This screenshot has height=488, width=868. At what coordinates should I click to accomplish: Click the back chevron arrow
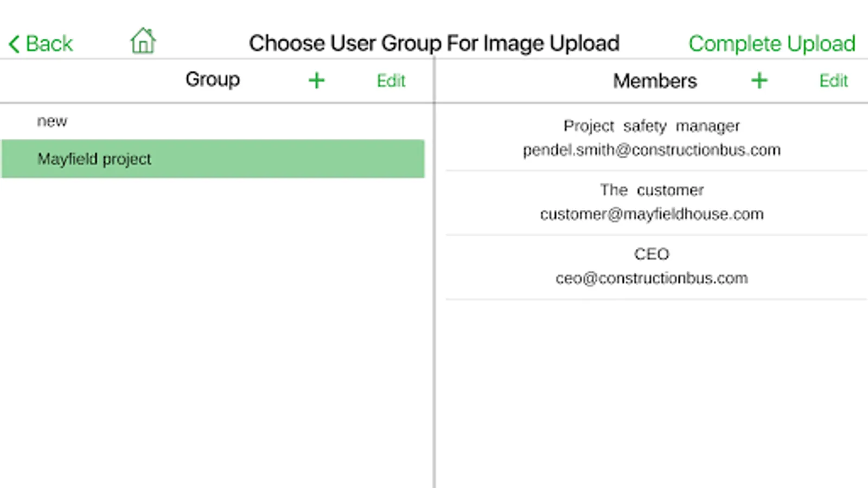pyautogui.click(x=14, y=44)
